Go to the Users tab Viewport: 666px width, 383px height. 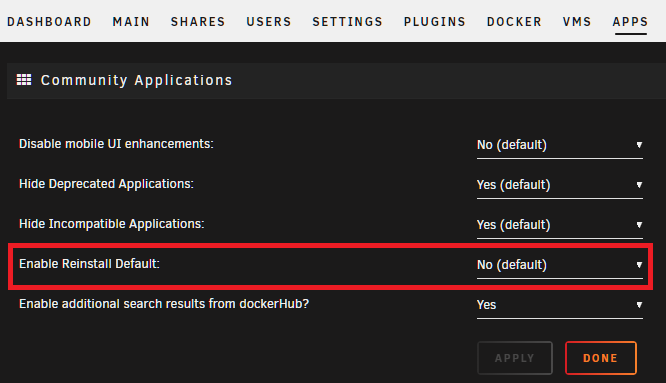(x=269, y=22)
